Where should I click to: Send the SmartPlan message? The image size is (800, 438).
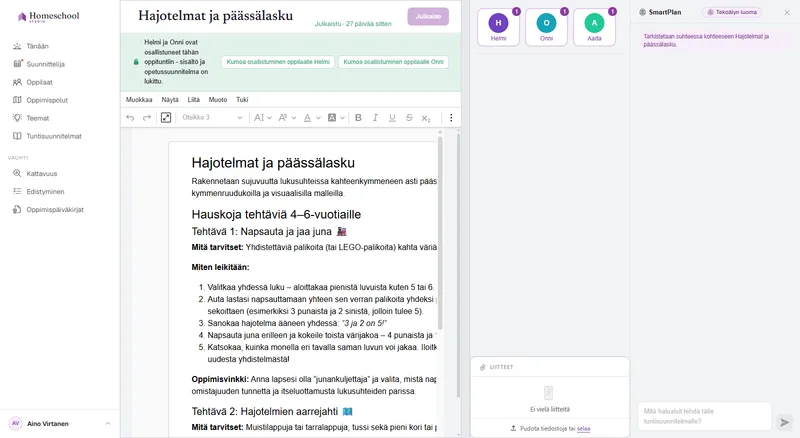click(785, 422)
